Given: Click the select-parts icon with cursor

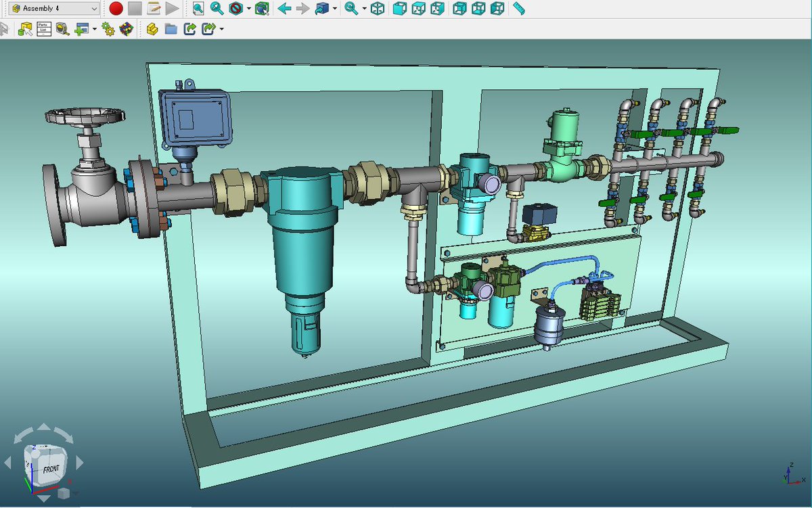Looking at the screenshot, I should [x=25, y=29].
